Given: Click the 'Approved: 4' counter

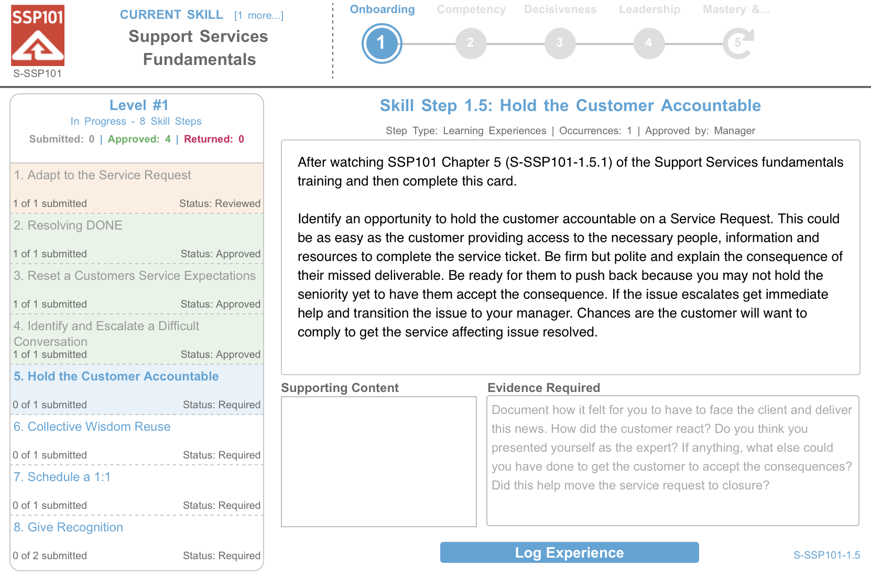Looking at the screenshot, I should pyautogui.click(x=139, y=139).
